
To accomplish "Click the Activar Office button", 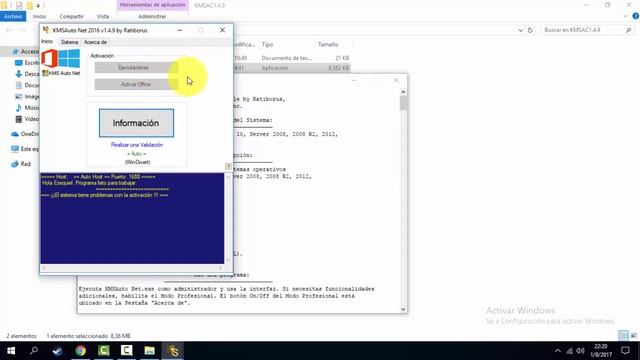I will point(136,84).
